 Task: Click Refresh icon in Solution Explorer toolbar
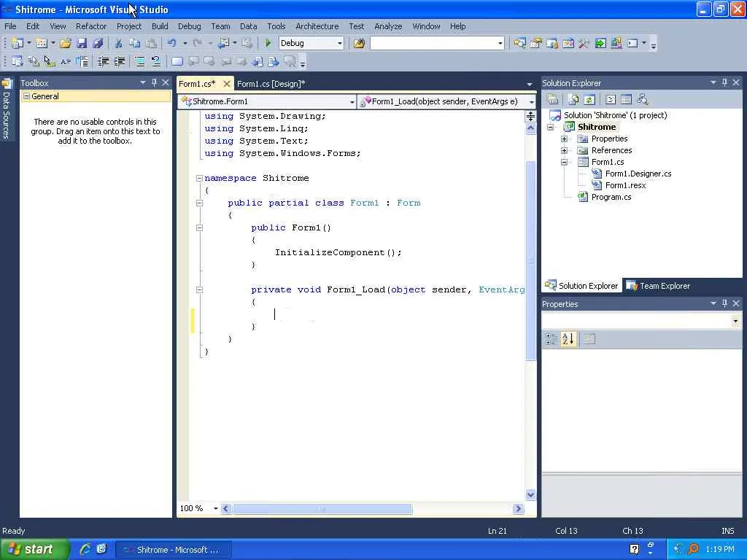(589, 100)
